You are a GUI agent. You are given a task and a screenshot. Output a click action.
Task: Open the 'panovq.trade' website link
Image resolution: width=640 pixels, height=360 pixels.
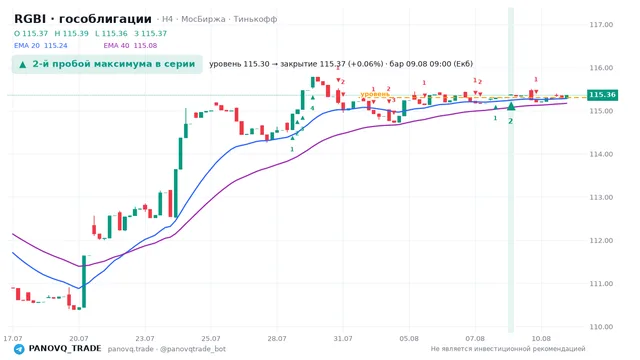coord(131,349)
